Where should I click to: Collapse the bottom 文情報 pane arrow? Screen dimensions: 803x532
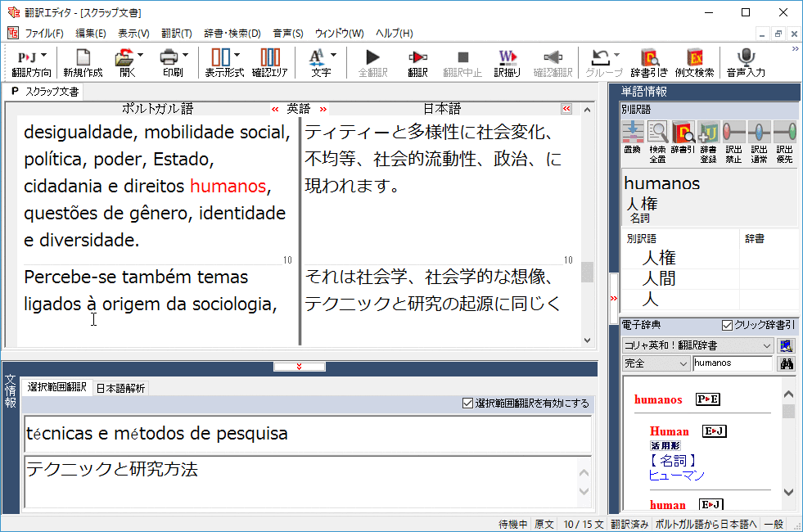point(300,367)
